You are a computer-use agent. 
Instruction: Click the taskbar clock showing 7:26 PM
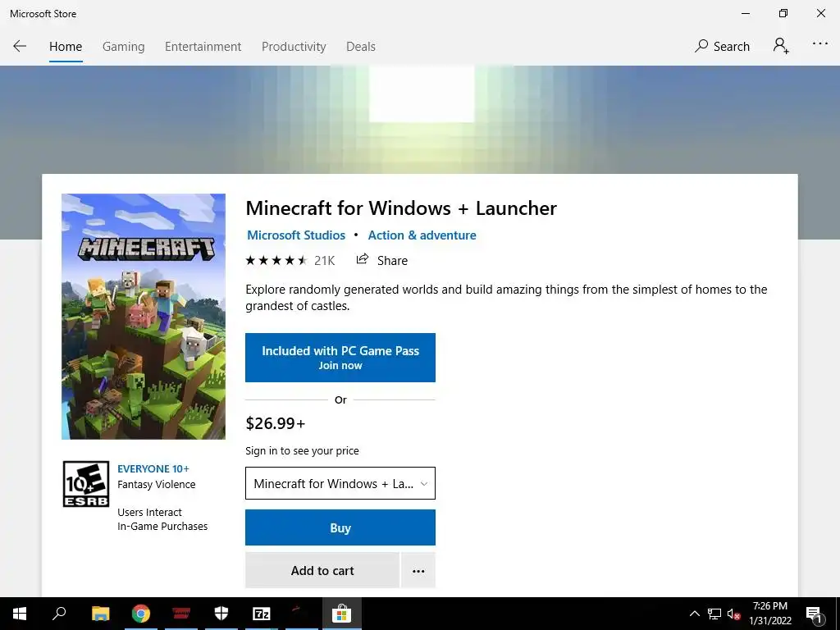[x=769, y=614]
